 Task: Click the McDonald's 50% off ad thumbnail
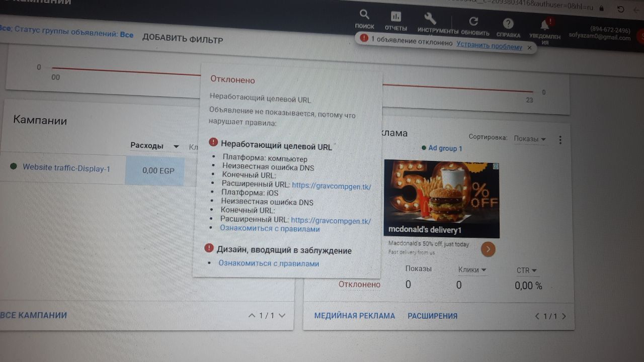(x=442, y=199)
